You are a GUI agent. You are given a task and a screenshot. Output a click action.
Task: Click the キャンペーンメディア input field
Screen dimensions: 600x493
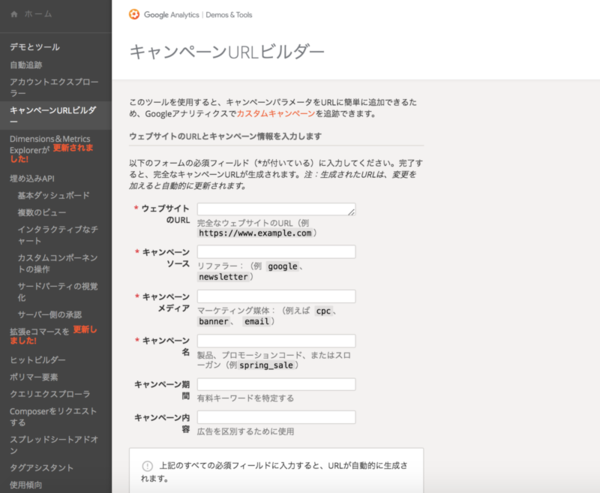276,296
